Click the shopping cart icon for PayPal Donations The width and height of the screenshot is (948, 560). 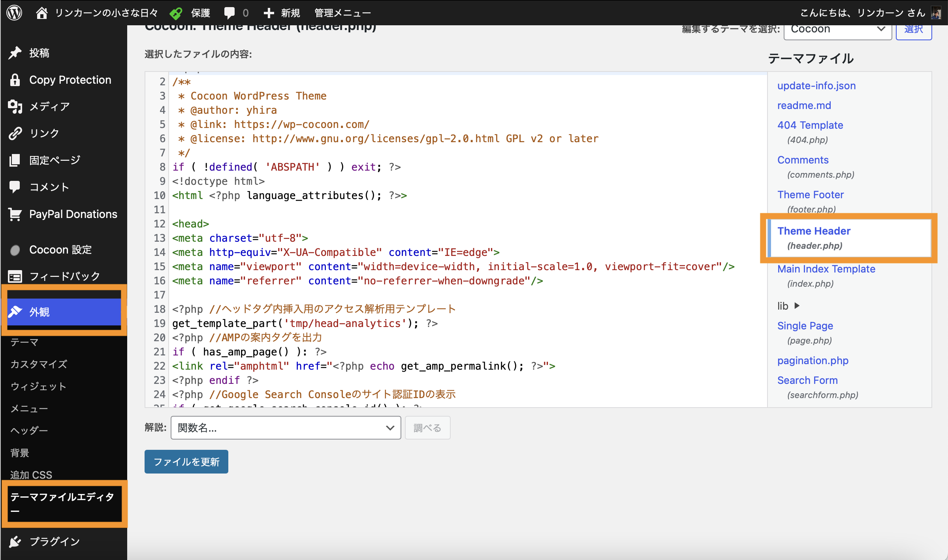point(15,214)
